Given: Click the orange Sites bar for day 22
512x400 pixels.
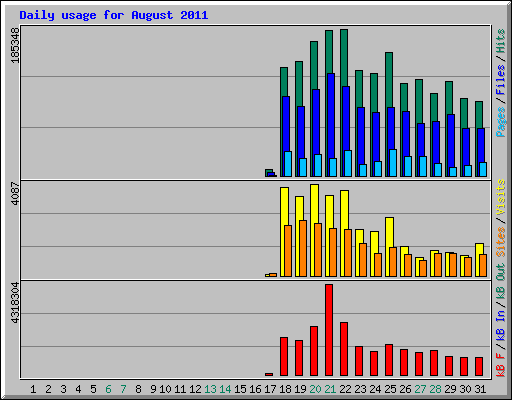Looking at the screenshot, I should [x=348, y=253].
